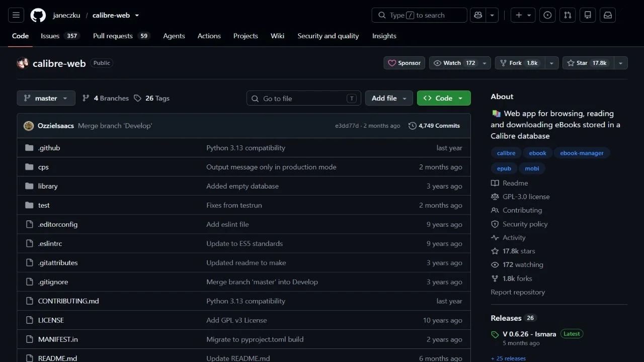Star the calibre-web repository

click(588, 63)
